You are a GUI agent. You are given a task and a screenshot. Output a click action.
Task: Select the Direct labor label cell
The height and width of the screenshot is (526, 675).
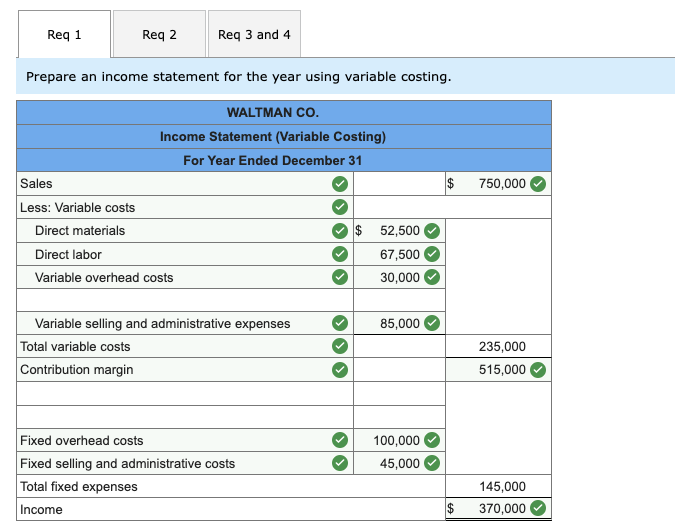click(185, 254)
